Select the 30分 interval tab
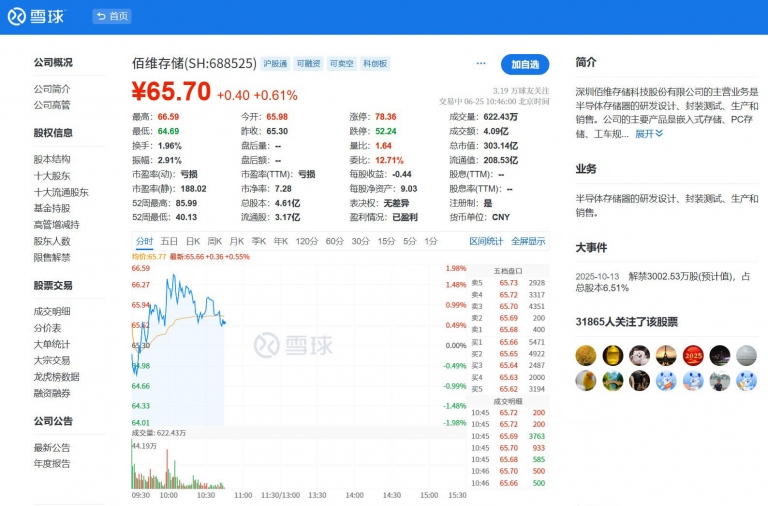 tap(360, 241)
